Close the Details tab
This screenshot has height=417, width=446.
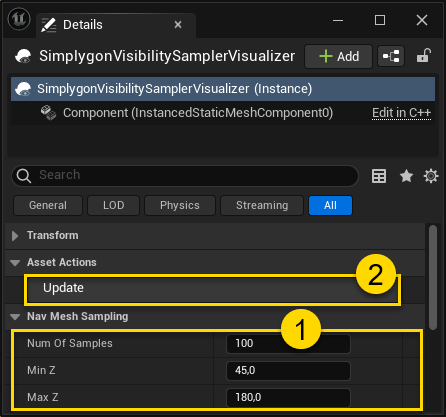(x=178, y=25)
